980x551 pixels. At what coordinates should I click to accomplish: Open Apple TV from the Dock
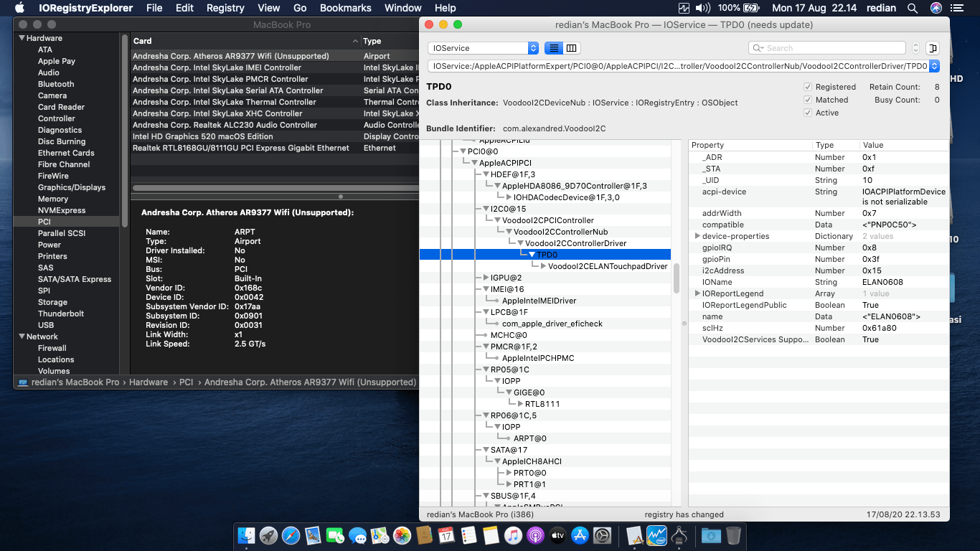click(557, 535)
